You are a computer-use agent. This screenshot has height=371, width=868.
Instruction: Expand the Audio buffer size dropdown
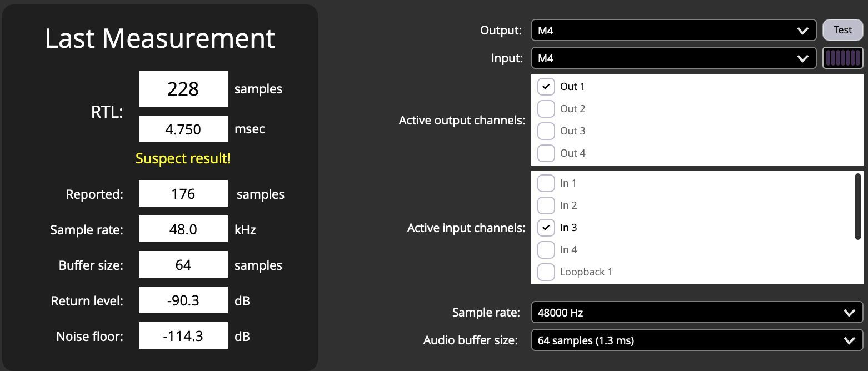[697, 340]
